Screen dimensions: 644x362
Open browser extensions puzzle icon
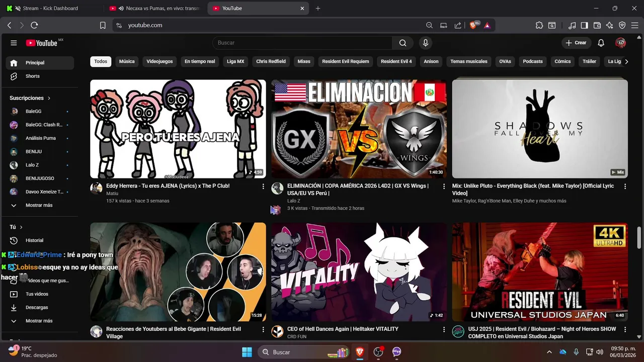pos(539,25)
